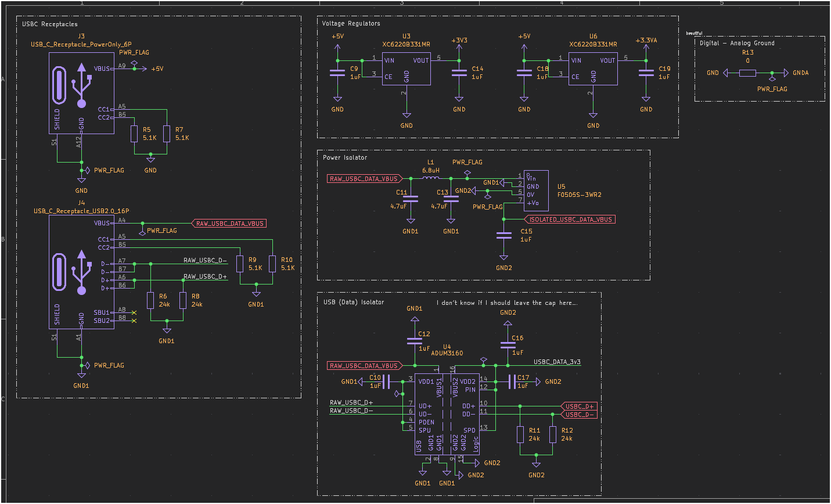This screenshot has height=504, width=831.
Task: Select the ISOLATED_USBC_DATA_VBUS label
Action: click(570, 219)
